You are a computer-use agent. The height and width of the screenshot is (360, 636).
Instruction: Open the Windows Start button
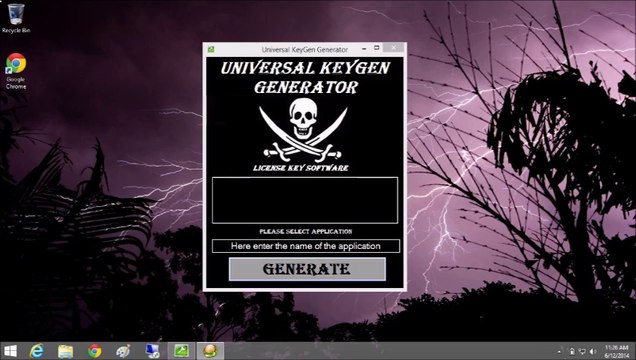point(10,351)
